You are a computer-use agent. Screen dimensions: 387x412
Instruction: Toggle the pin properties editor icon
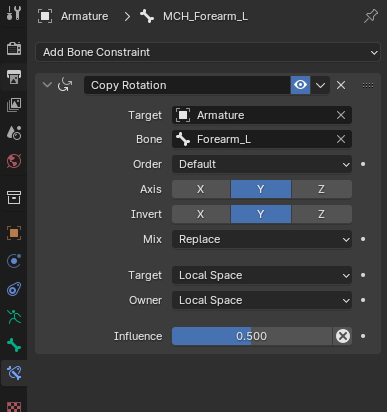(x=371, y=16)
